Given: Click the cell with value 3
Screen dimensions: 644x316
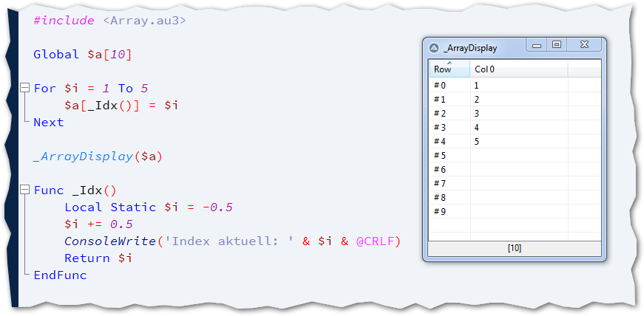Looking at the screenshot, I should pyautogui.click(x=477, y=114).
